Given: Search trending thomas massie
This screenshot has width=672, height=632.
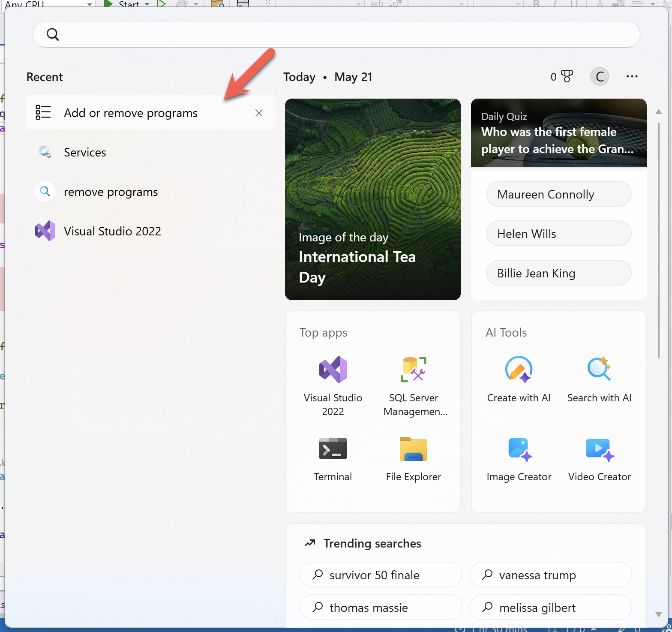Looking at the screenshot, I should pos(381,608).
